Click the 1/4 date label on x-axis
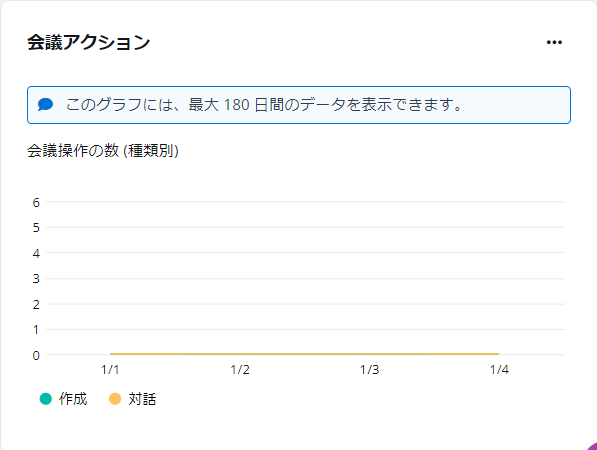This screenshot has width=597, height=450. tap(499, 370)
